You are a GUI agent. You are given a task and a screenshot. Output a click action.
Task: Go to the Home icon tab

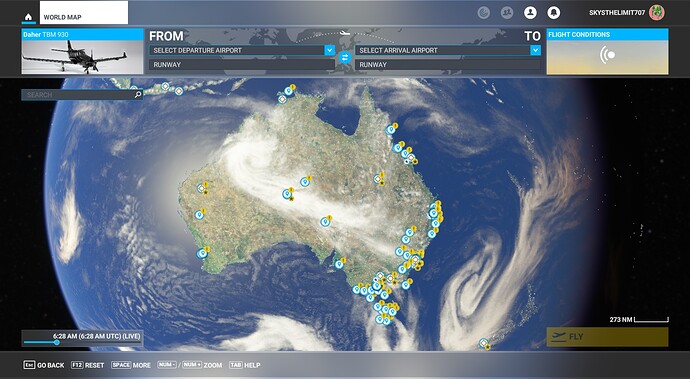pyautogui.click(x=29, y=17)
